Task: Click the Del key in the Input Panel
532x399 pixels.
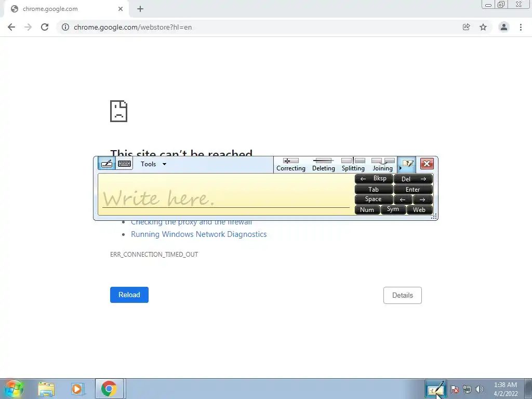Action: pyautogui.click(x=413, y=179)
